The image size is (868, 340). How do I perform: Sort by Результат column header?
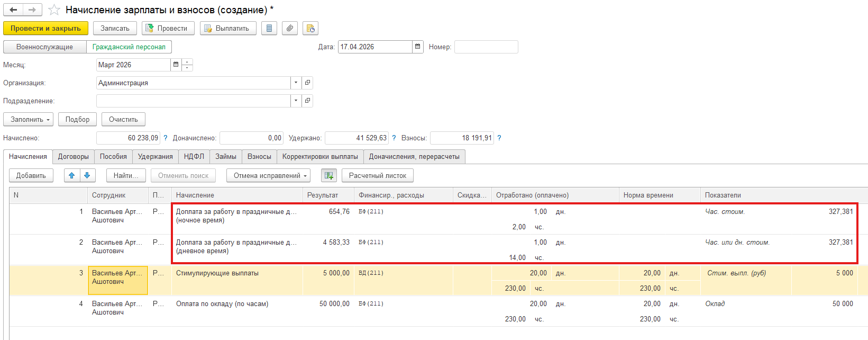click(x=328, y=195)
